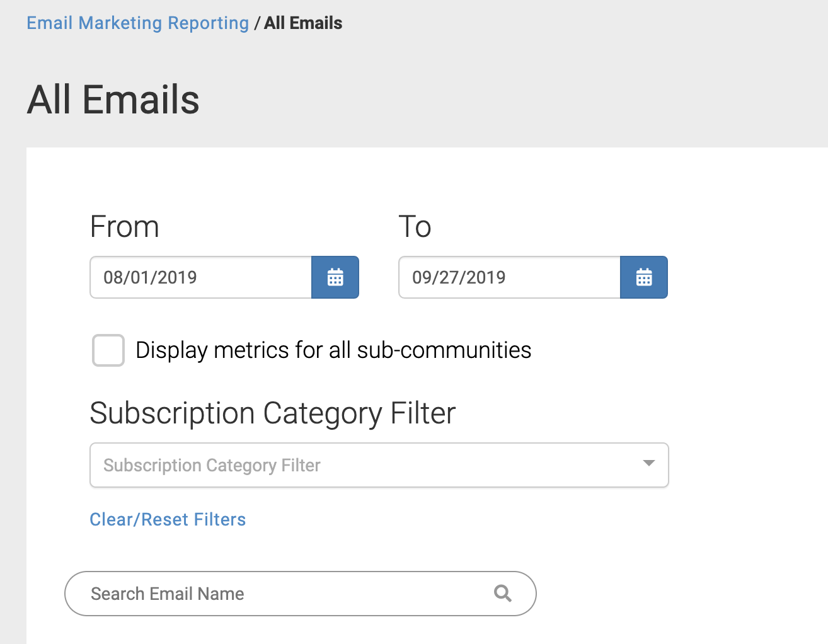Click the Subscription Category Filter section heading
The width and height of the screenshot is (828, 644).
click(x=272, y=413)
